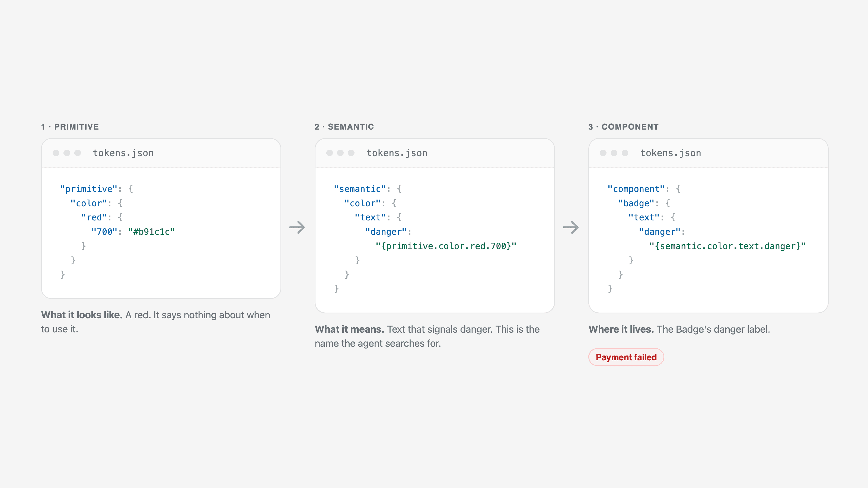Click the "color" key in the Primitive card
Image resolution: width=868 pixels, height=488 pixels.
[89, 203]
